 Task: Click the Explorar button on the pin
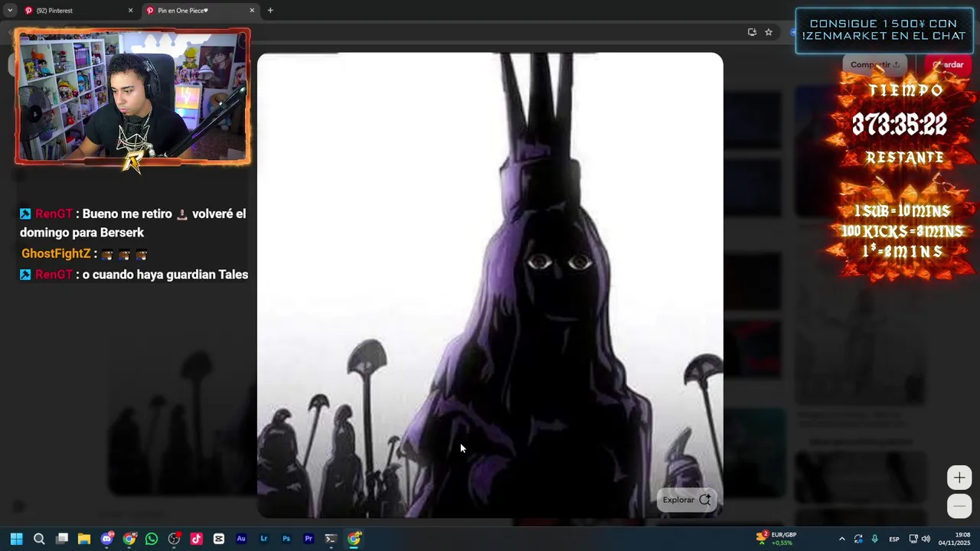tap(687, 500)
